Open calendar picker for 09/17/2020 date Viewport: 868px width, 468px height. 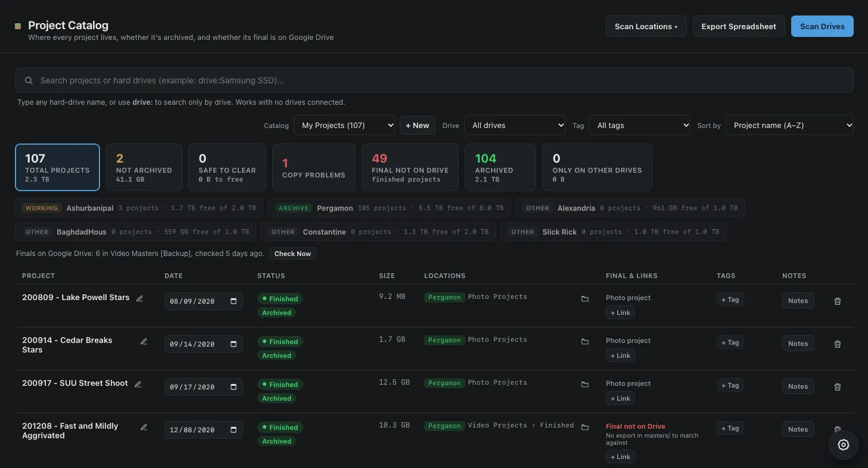coord(234,387)
